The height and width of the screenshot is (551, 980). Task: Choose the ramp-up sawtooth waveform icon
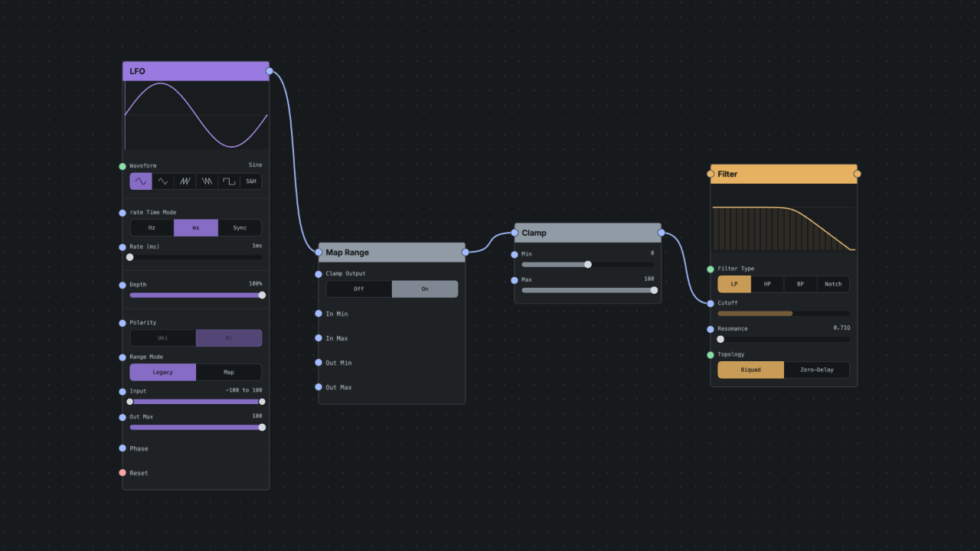pyautogui.click(x=185, y=181)
